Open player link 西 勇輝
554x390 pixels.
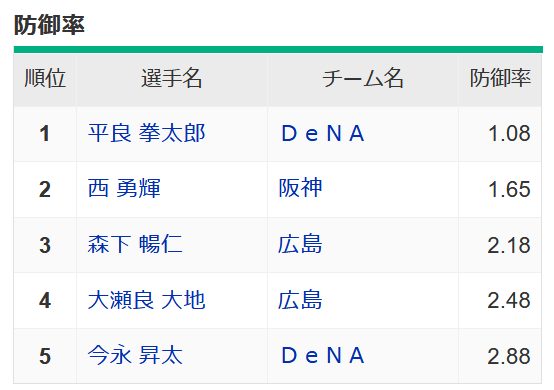(x=124, y=189)
